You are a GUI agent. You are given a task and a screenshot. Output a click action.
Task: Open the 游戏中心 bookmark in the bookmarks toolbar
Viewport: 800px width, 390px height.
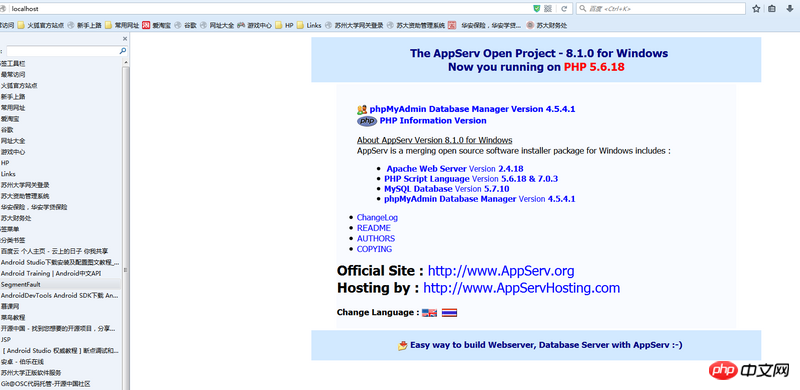[x=254, y=25]
